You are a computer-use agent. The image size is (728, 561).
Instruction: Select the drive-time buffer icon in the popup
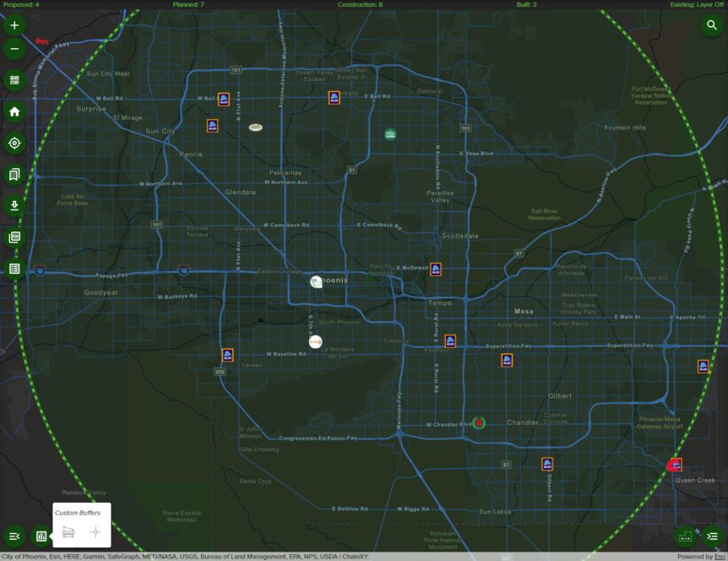[68, 532]
